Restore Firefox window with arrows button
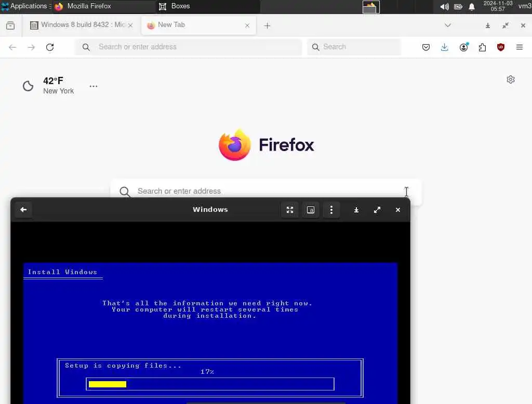 pyautogui.click(x=505, y=25)
